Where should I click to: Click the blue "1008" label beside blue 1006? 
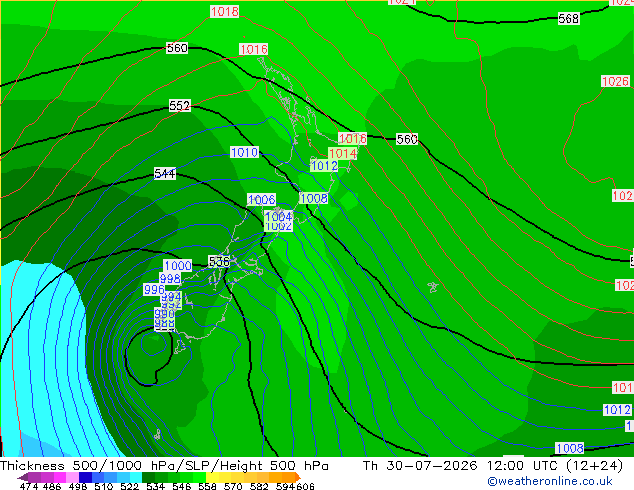coord(314,198)
